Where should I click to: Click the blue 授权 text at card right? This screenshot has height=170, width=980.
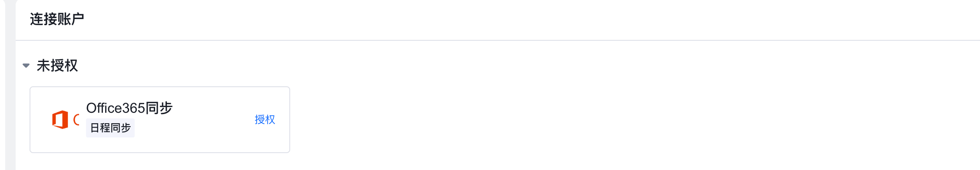pos(265,120)
